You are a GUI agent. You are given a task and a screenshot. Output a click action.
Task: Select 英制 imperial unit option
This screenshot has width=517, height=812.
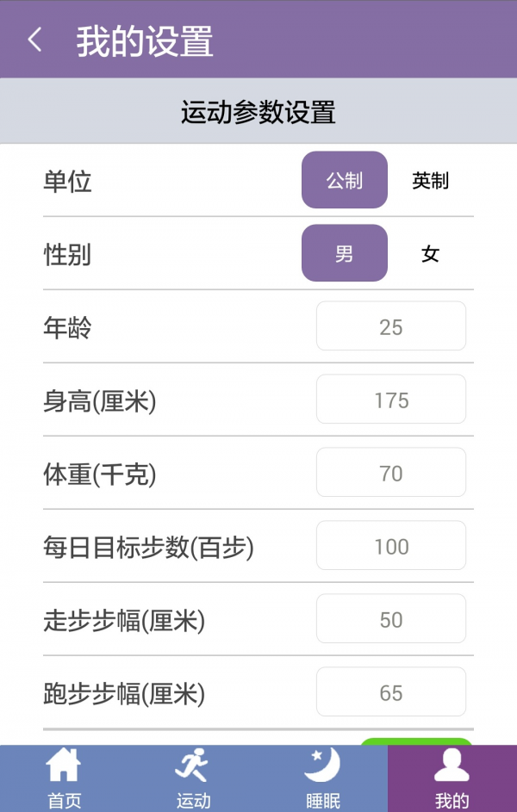(x=431, y=180)
